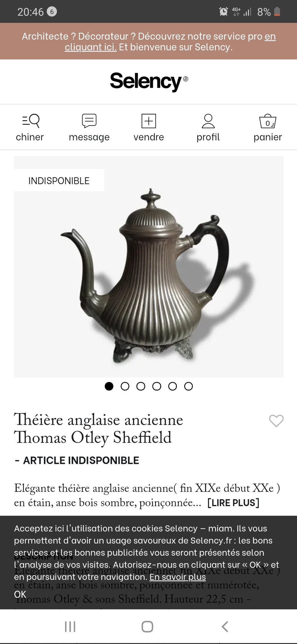Tap the Android back navigation arrow
297x644 pixels.
(225, 626)
